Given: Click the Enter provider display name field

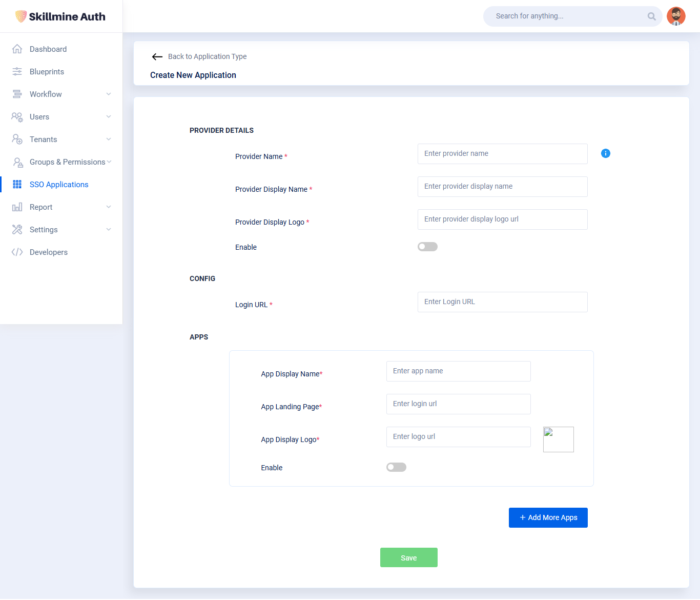Looking at the screenshot, I should pyautogui.click(x=502, y=187).
